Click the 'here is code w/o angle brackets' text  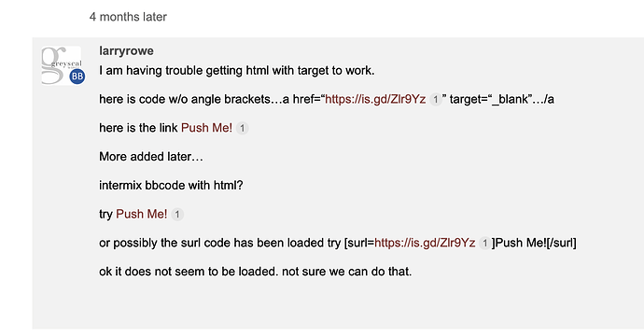pyautogui.click(x=185, y=100)
